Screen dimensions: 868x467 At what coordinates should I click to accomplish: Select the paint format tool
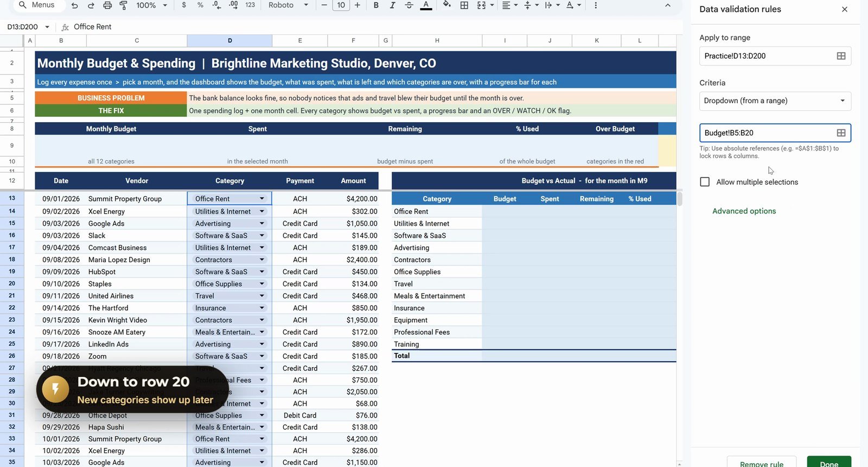(123, 5)
